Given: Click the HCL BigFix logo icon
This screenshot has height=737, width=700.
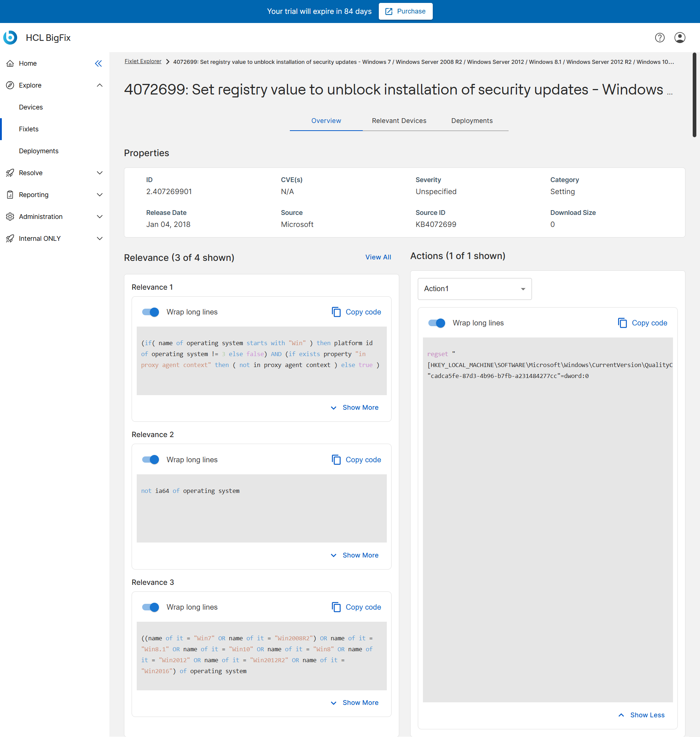Looking at the screenshot, I should pyautogui.click(x=10, y=38).
